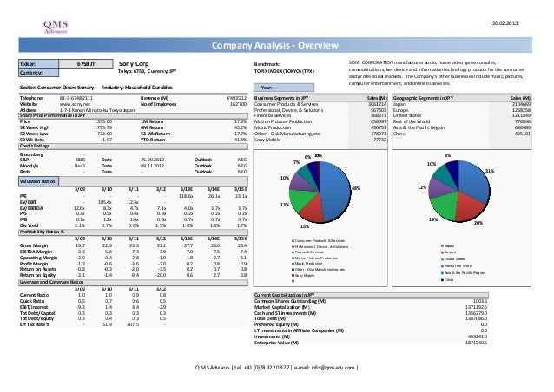Click the Current Ratio row label

34,295
